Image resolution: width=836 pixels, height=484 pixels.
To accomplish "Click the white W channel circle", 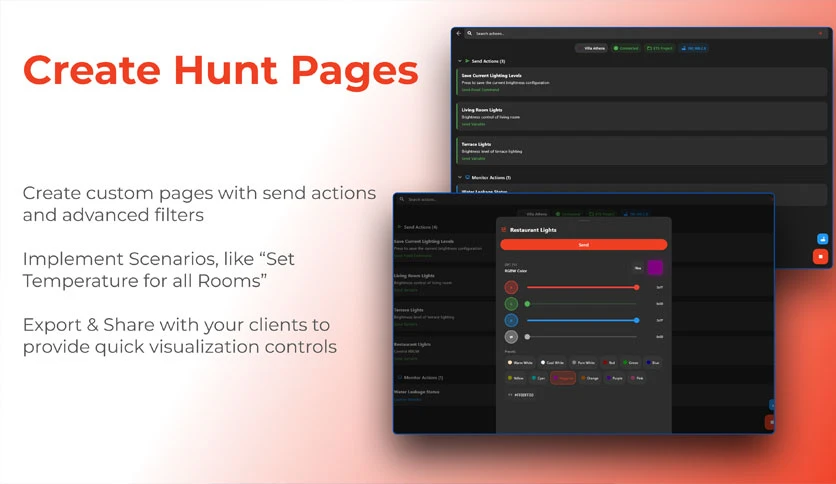I will tap(511, 337).
